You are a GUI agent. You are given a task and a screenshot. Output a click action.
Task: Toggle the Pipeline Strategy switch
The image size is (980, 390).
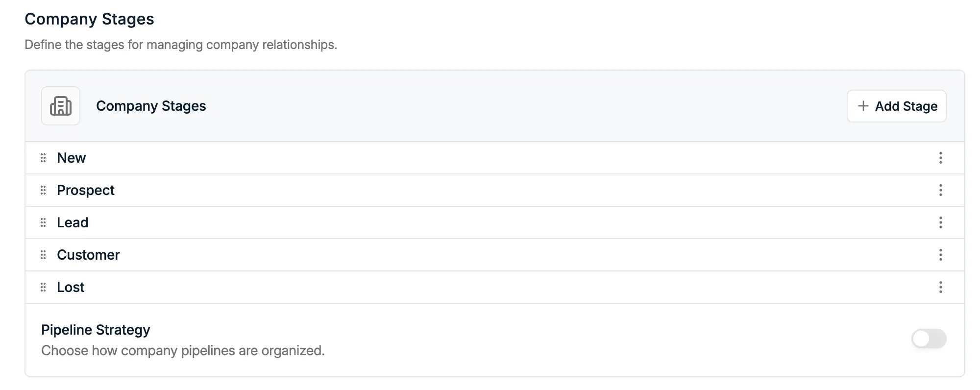929,339
